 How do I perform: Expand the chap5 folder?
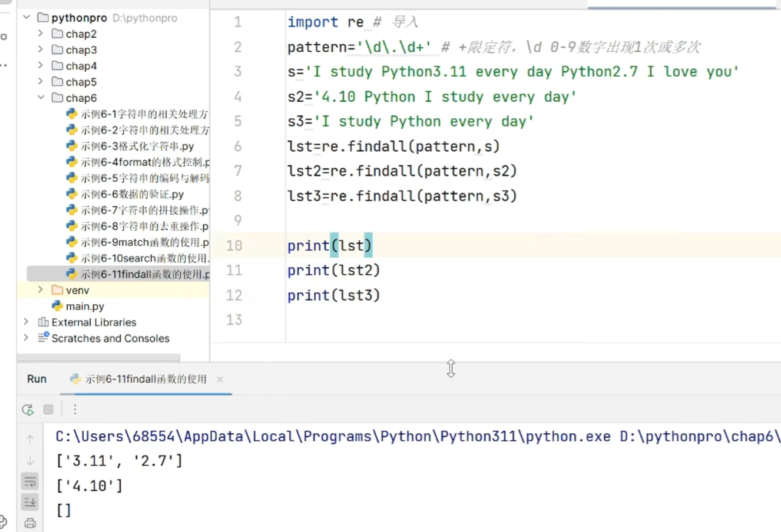coord(41,81)
